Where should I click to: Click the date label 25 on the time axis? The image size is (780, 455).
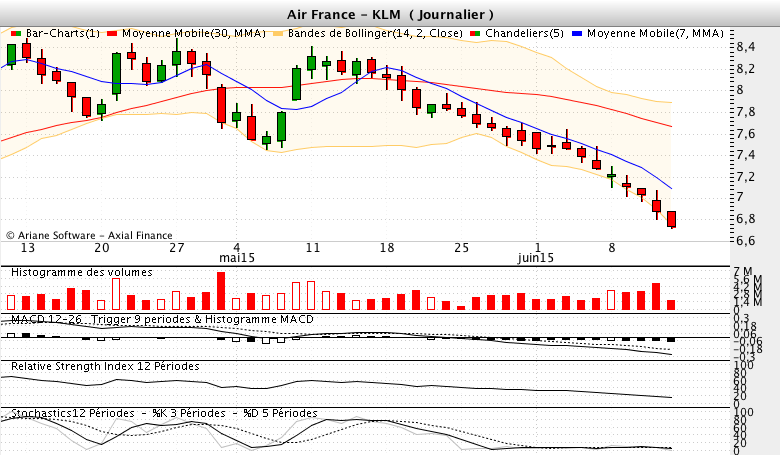[x=461, y=248]
